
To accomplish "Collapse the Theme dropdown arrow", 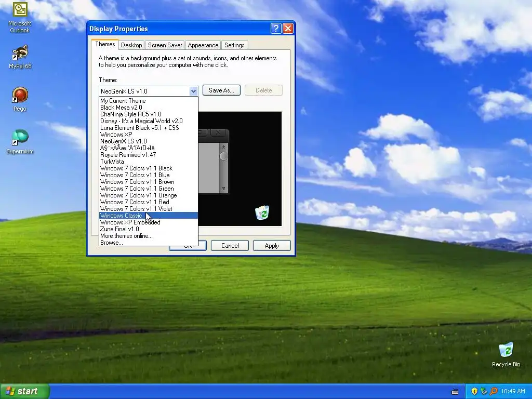I will pos(193,91).
